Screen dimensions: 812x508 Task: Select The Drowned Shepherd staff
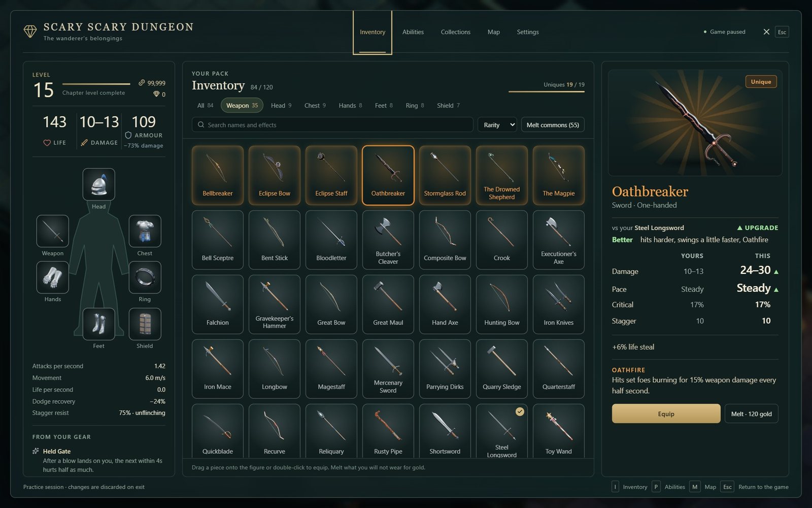pos(502,175)
